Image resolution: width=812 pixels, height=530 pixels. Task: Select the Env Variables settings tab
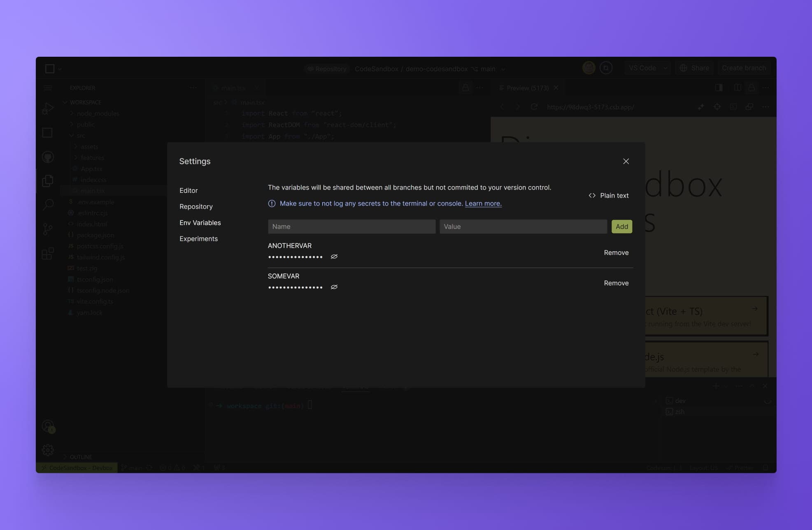pyautogui.click(x=200, y=222)
